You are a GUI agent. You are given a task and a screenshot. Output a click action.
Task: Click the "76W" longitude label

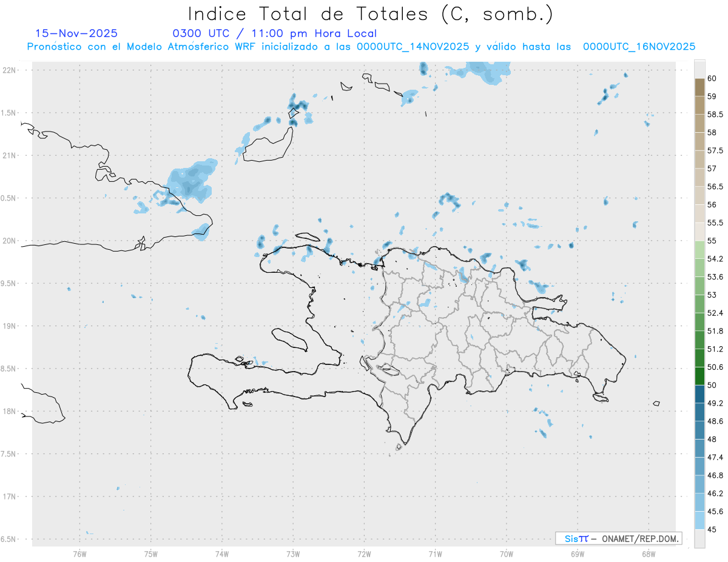pos(79,554)
